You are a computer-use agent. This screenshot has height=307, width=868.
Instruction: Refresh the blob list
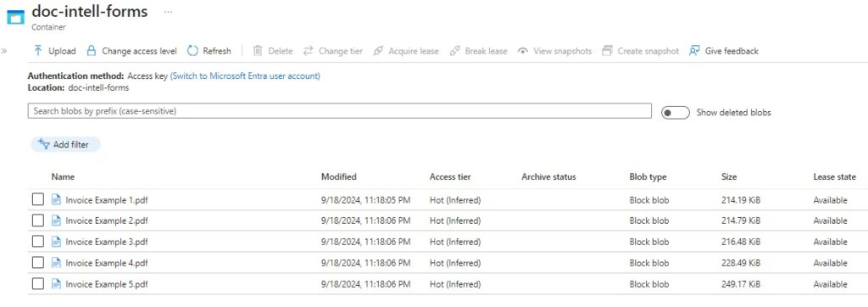pyautogui.click(x=209, y=51)
